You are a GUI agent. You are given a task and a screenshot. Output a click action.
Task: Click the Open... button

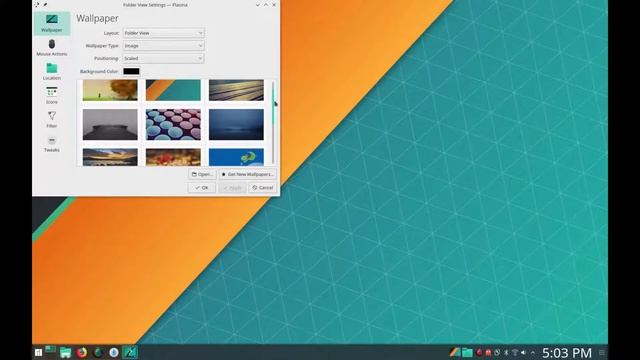point(202,174)
